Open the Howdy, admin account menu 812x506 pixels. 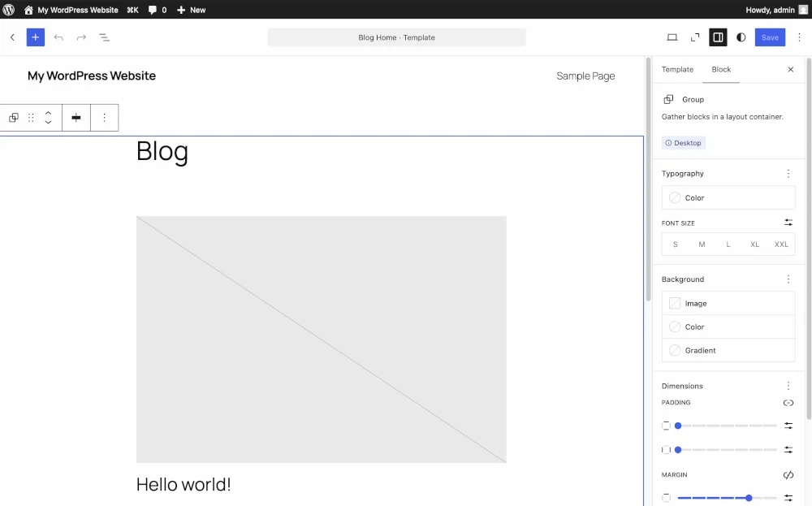coord(776,10)
